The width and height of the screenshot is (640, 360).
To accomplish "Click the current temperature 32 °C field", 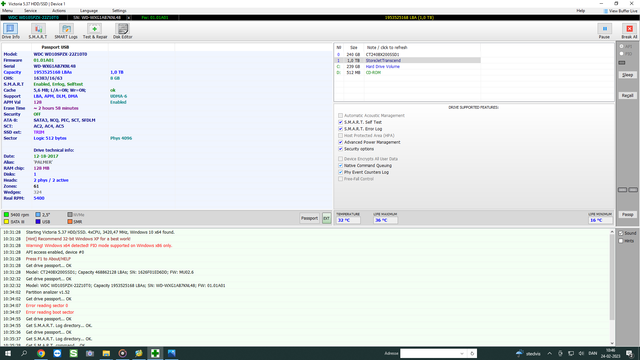I will pos(348,220).
